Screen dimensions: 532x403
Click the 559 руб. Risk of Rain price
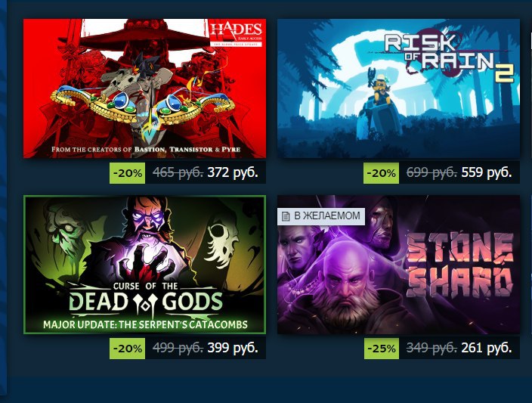coord(487,173)
